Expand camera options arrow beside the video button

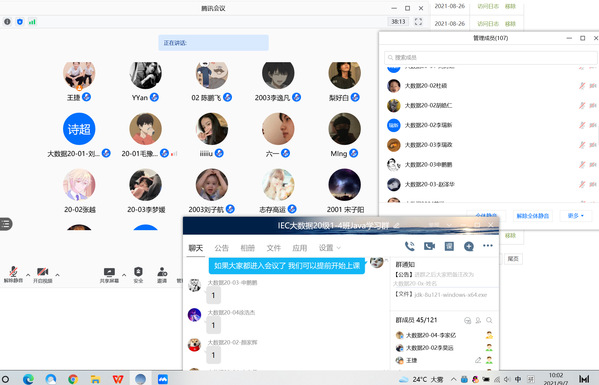pos(57,275)
